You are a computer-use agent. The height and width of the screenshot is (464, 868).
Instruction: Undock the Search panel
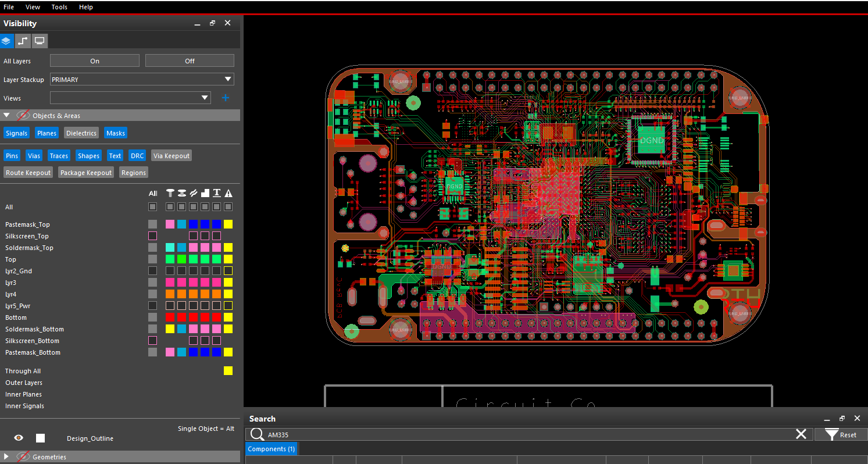[842, 419]
